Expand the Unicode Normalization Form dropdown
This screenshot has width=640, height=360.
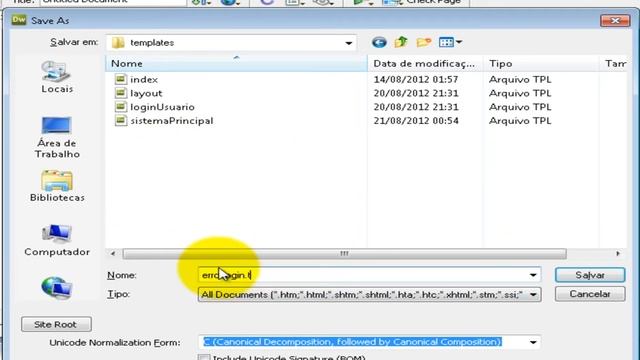click(533, 342)
